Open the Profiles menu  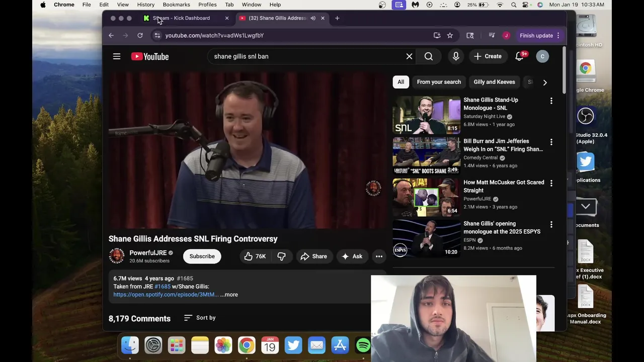[207, 5]
